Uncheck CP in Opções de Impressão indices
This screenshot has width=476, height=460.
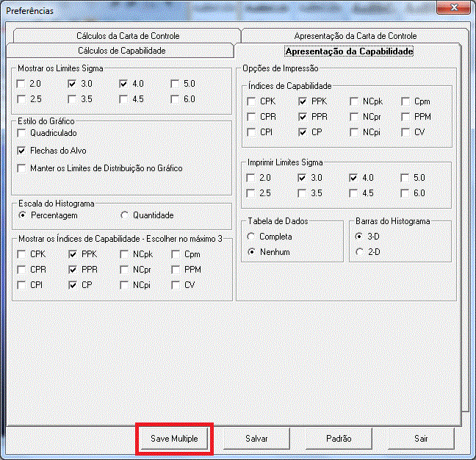click(303, 132)
